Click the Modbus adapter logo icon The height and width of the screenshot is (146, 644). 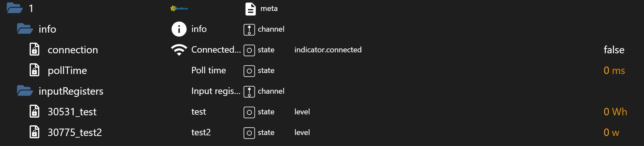(179, 8)
